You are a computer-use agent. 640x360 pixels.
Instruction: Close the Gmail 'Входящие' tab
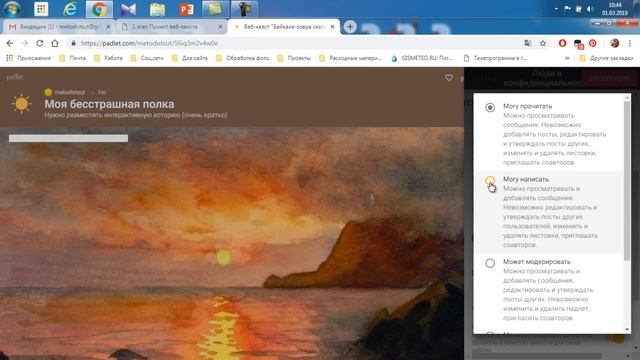tap(108, 27)
